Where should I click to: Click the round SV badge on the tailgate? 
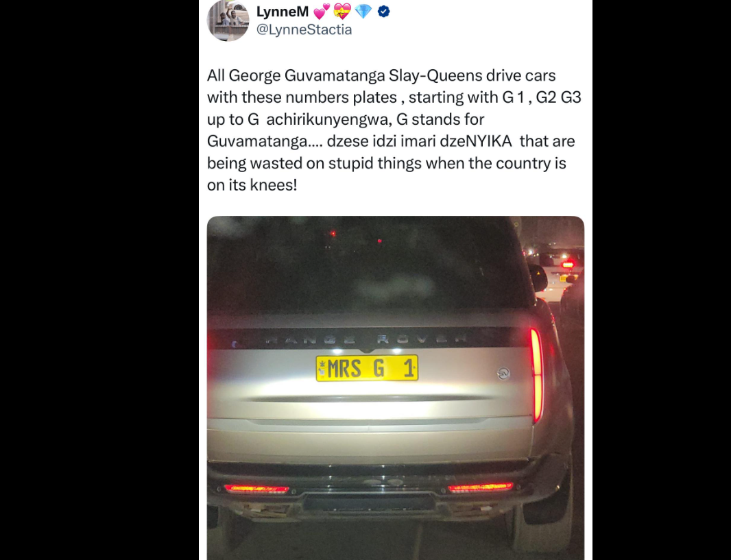click(x=503, y=373)
